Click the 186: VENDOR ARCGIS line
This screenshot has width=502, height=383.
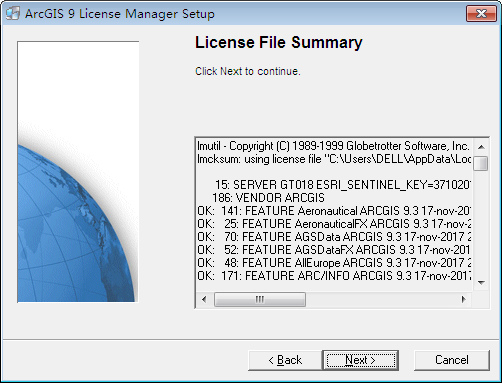[x=268, y=198]
